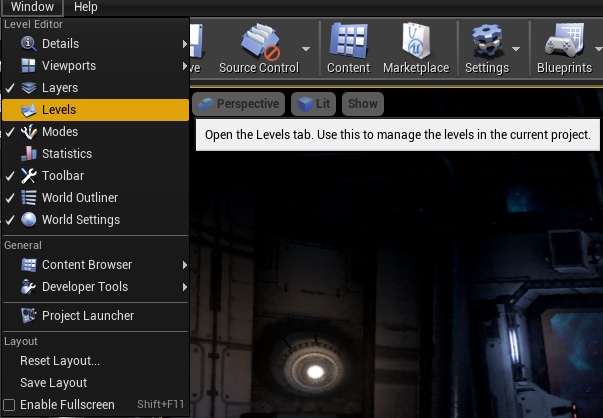Image resolution: width=603 pixels, height=418 pixels.
Task: Click the glowing ceiling light in the viewport
Action: coord(315,371)
